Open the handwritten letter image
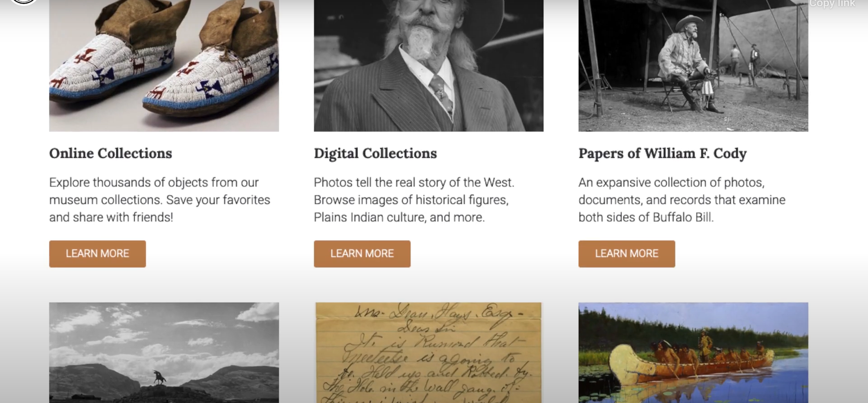 click(429, 353)
